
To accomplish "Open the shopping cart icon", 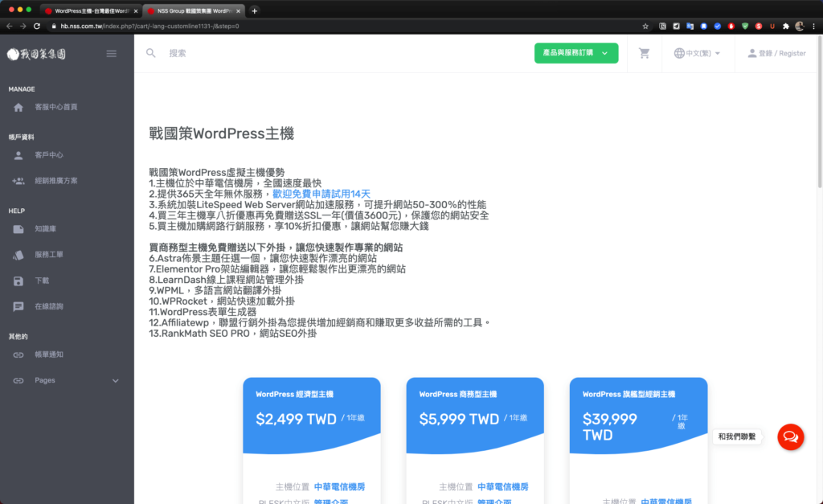I will pyautogui.click(x=644, y=53).
